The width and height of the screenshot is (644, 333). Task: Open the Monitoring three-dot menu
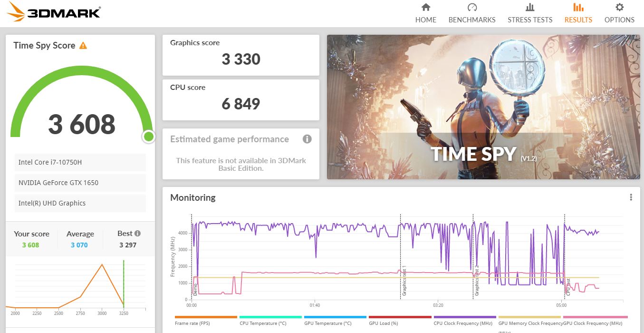631,197
